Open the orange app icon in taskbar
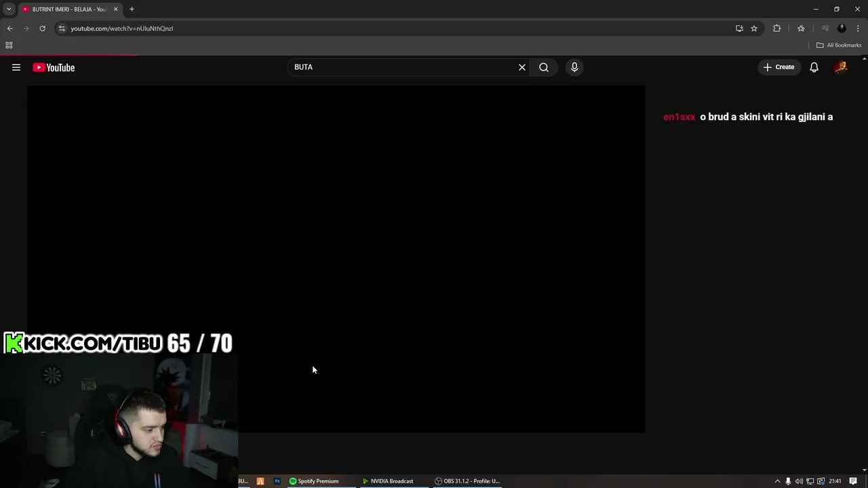This screenshot has height=488, width=868. pyautogui.click(x=260, y=481)
